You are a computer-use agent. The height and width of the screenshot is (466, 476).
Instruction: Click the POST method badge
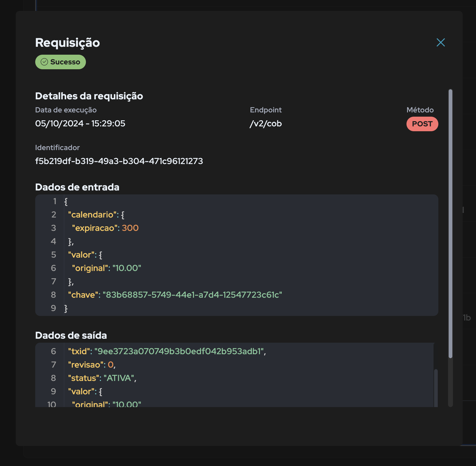(422, 124)
